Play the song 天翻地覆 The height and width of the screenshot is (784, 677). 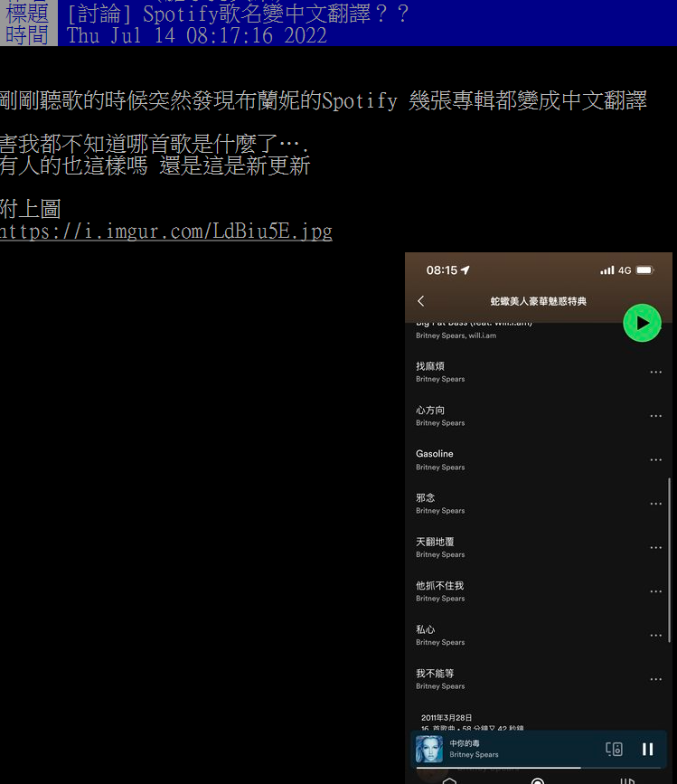click(435, 542)
